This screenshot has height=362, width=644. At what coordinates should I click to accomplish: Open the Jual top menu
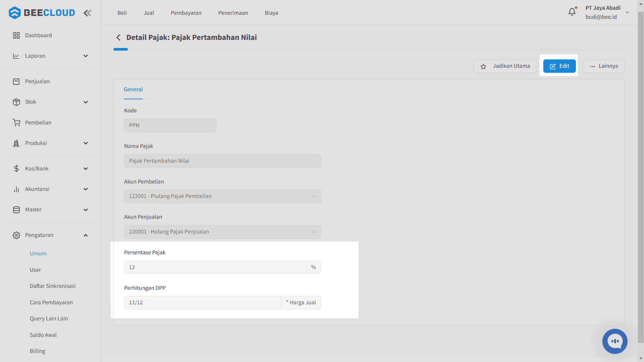click(149, 13)
